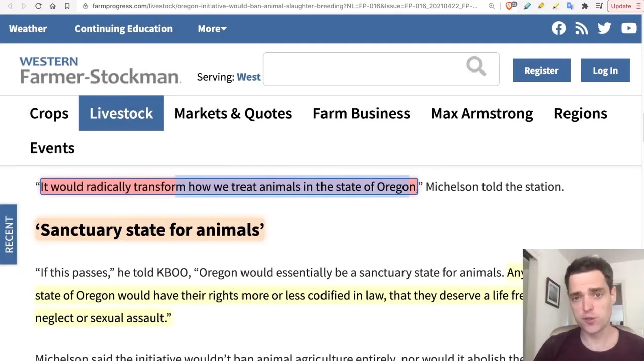Change the Serving West region selector
644x361 pixels.
249,77
